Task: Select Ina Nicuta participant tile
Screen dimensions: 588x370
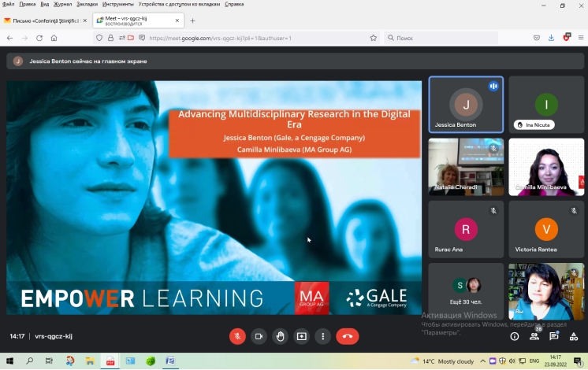Action: coord(546,105)
